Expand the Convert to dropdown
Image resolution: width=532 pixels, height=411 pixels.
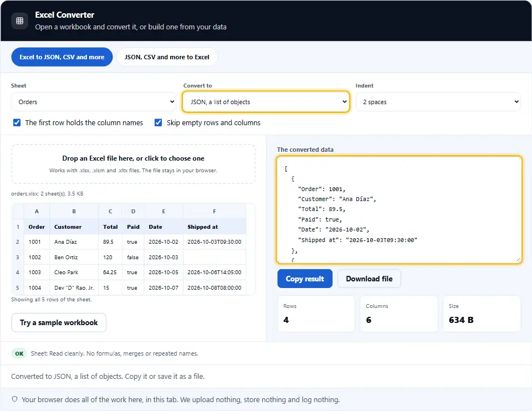(266, 102)
